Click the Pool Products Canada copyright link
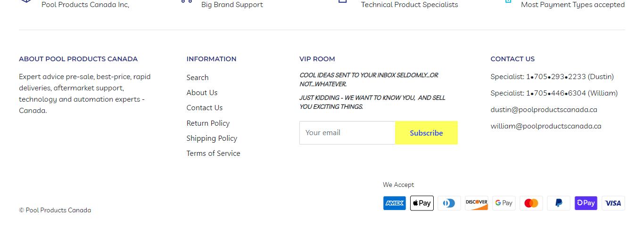Image resolution: width=644 pixels, height=234 pixels. [58, 210]
